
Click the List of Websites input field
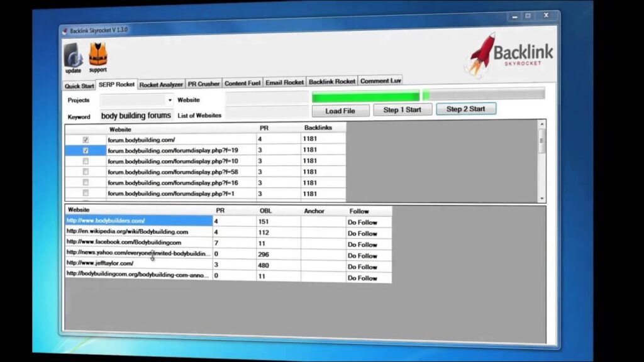pos(267,112)
